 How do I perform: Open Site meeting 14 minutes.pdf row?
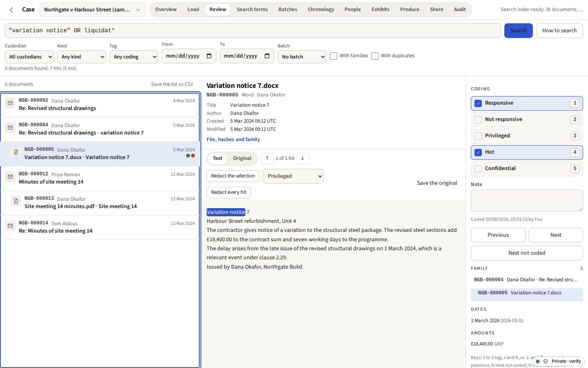100,203
